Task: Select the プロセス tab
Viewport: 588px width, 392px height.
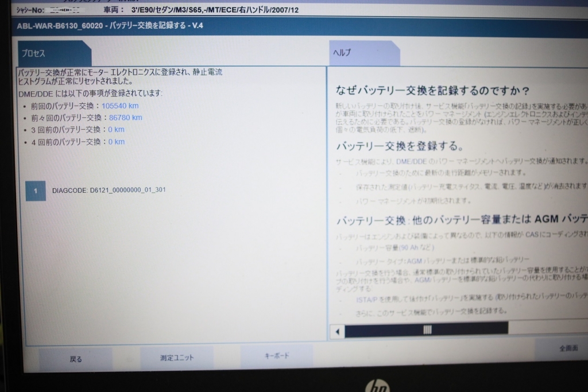Action: 55,53
